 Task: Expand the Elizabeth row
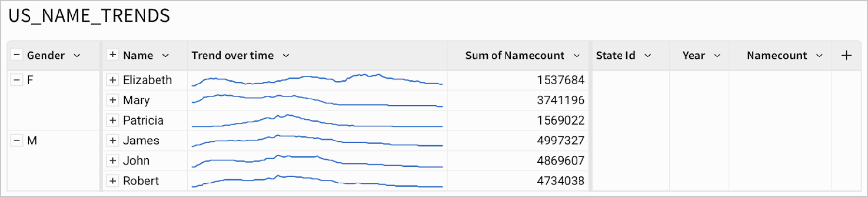coord(113,80)
